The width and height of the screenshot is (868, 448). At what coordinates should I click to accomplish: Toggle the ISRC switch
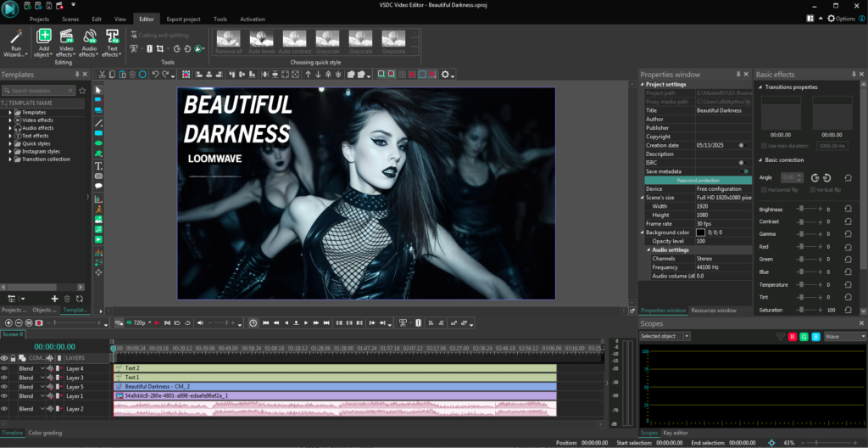743,162
